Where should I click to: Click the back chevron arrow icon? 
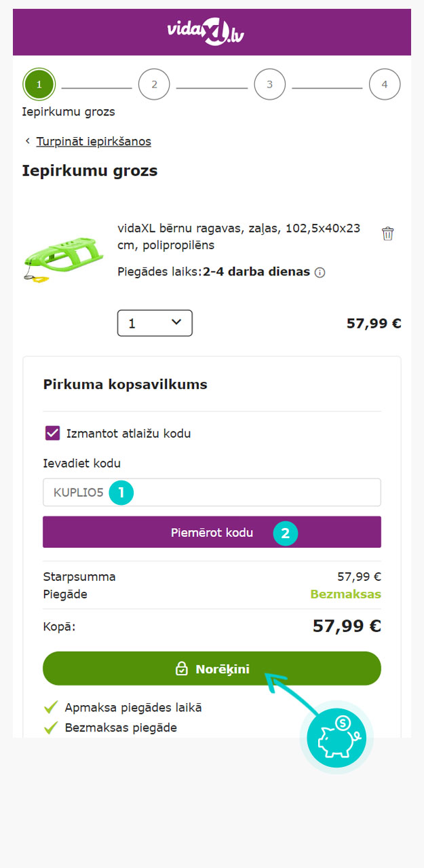tap(28, 141)
